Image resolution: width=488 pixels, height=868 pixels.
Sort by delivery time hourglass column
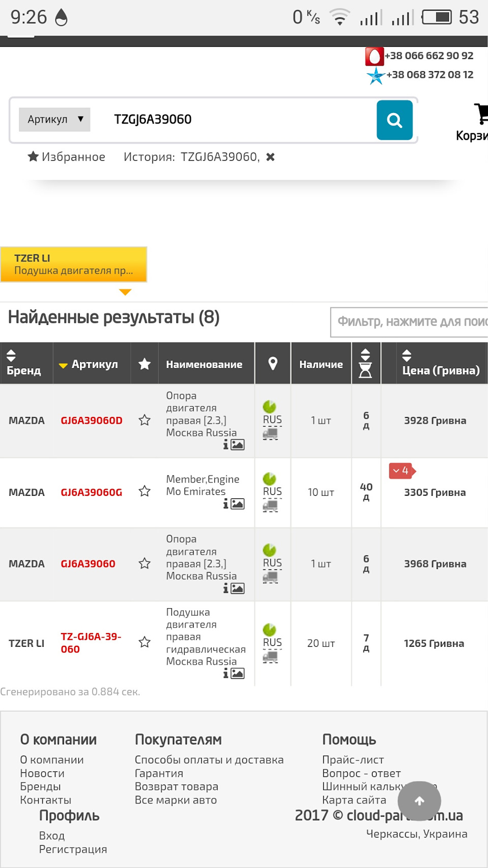click(x=365, y=363)
